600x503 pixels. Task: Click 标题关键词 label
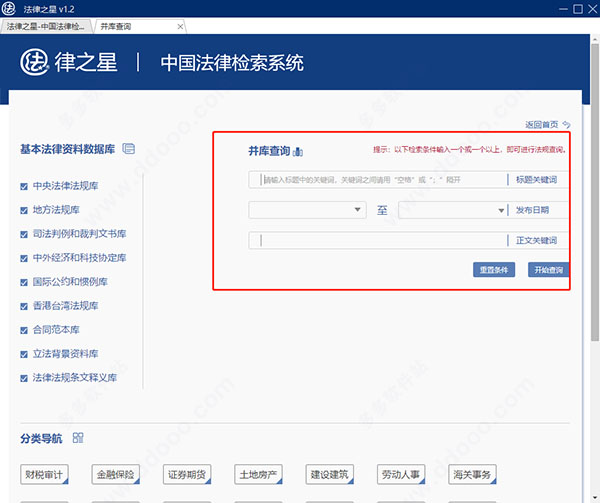(x=536, y=179)
